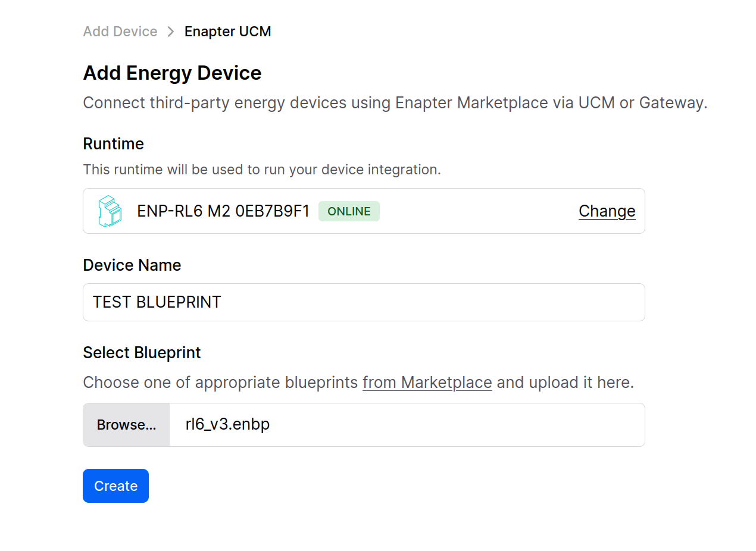
Task: Click the breadcrumb chevron separator
Action: (x=171, y=32)
